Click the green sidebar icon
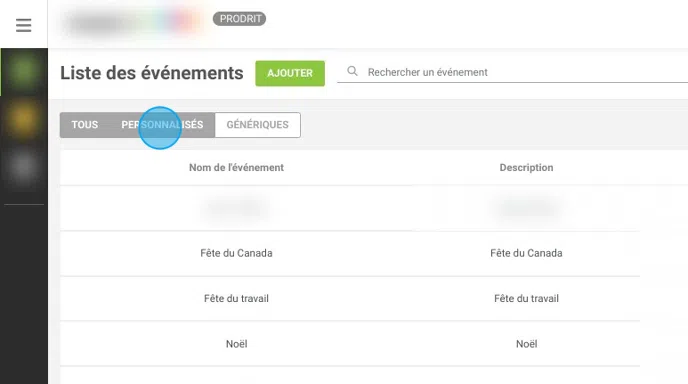The image size is (688, 384). [24, 72]
